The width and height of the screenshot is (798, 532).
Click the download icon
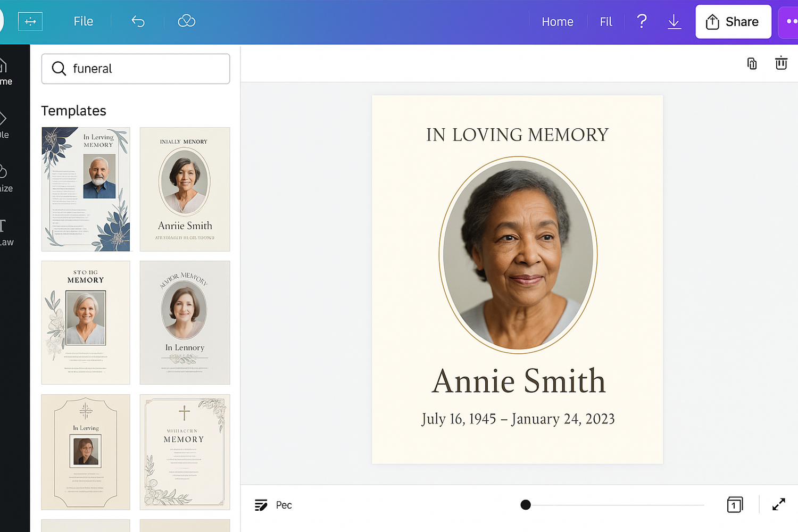point(674,22)
